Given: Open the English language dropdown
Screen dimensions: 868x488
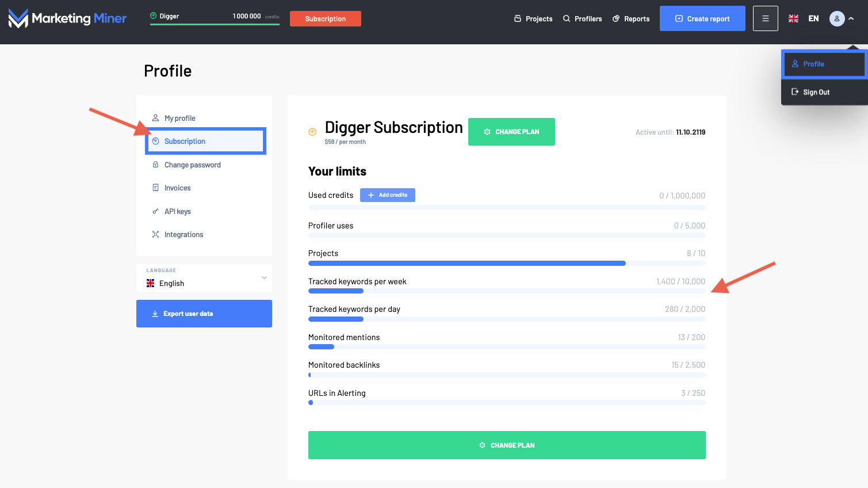Looking at the screenshot, I should tap(204, 278).
